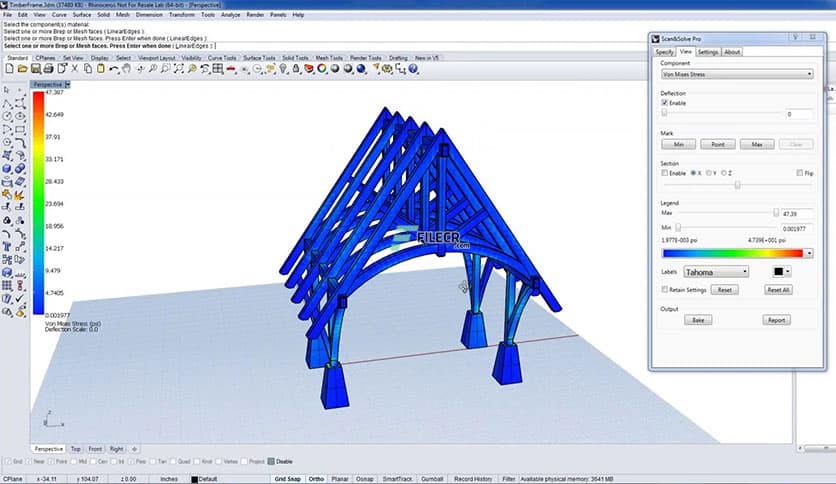The height and width of the screenshot is (484, 836).
Task: Click the New document icon
Action: pos(9,68)
